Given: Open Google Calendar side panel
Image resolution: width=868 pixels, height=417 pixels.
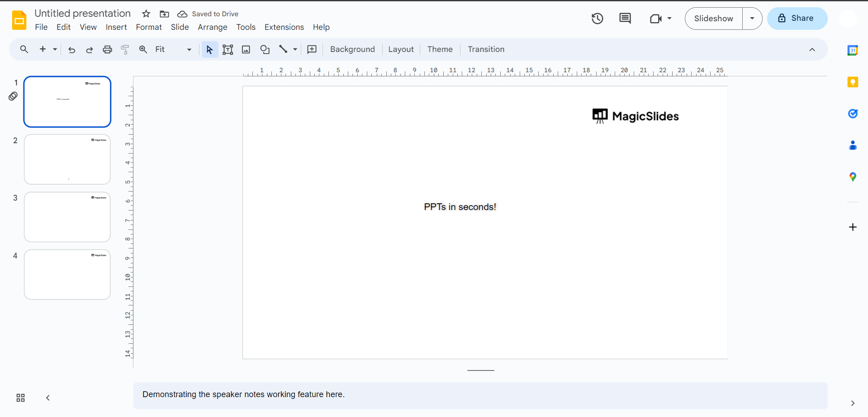Looking at the screenshot, I should click(853, 50).
